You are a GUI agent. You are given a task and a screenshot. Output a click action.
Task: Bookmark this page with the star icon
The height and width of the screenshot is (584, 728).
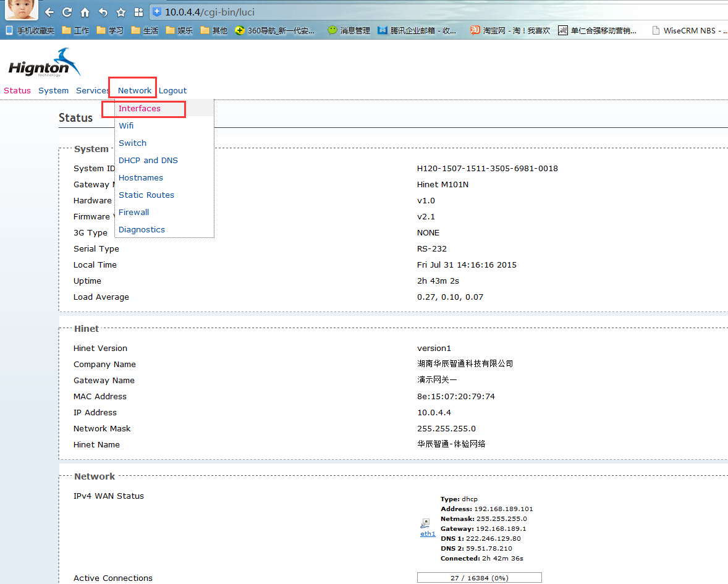(121, 12)
